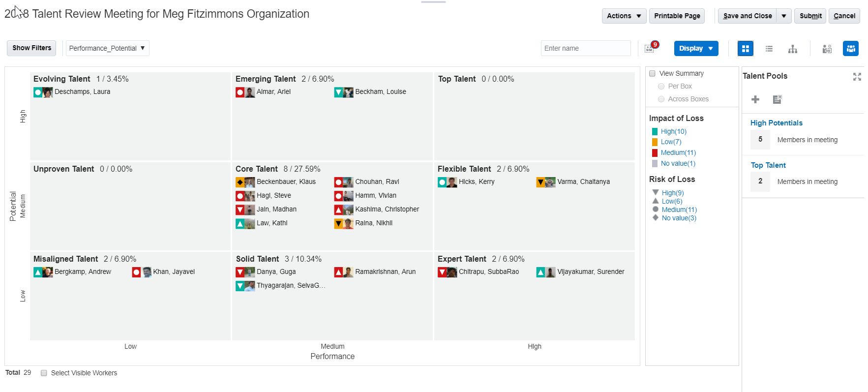Viewport: 868px width, 392px height.
Task: Click the Printable Page button
Action: [677, 16]
